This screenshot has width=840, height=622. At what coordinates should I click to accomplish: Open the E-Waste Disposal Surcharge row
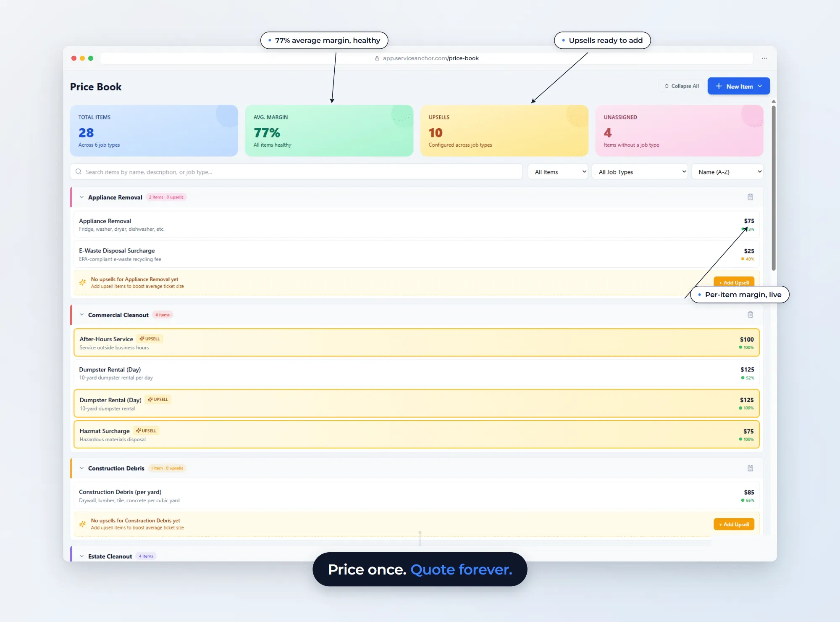(417, 254)
